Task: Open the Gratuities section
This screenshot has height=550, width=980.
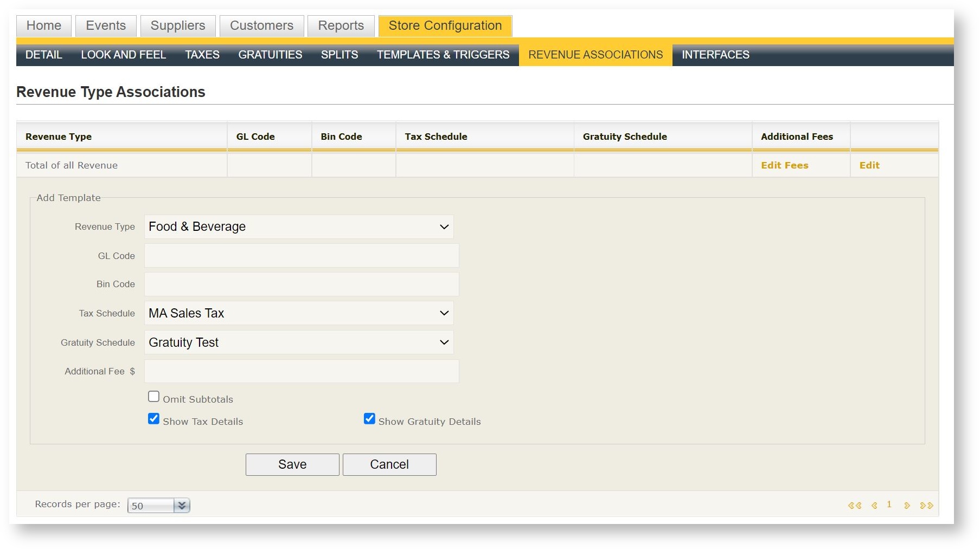Action: 270,55
